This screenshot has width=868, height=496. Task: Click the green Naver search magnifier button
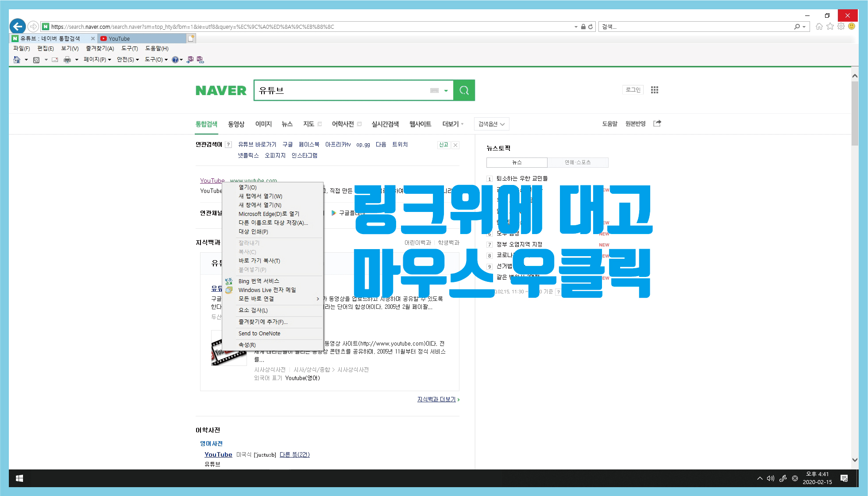464,90
